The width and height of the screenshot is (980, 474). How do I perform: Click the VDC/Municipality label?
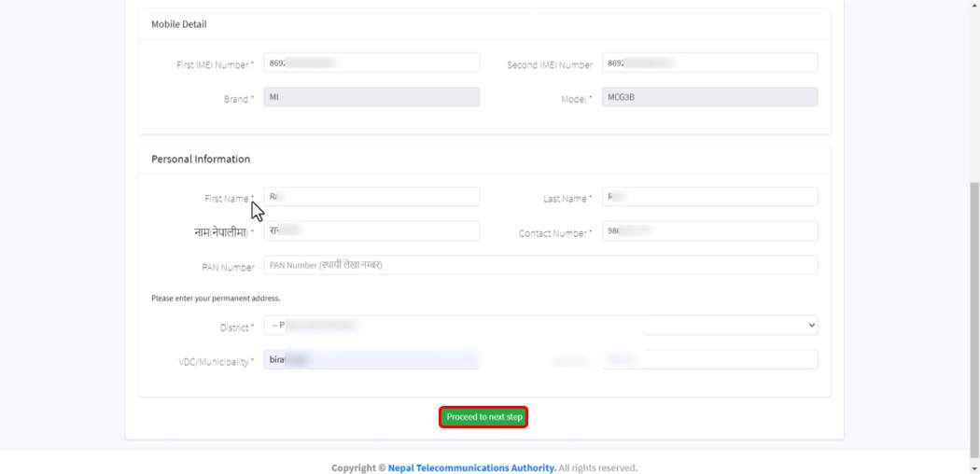217,362
